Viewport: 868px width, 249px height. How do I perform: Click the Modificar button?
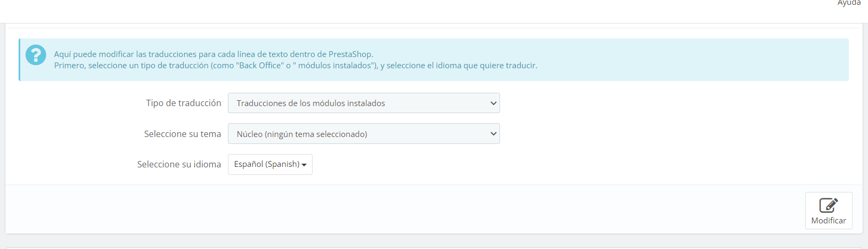(829, 211)
